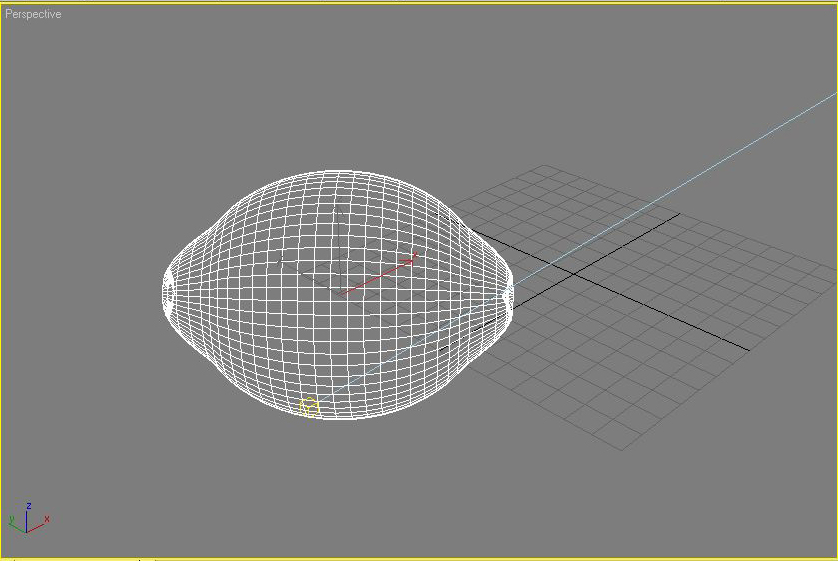Select the white wireframe squashed sphere object
The height and width of the screenshot is (561, 838).
click(338, 294)
